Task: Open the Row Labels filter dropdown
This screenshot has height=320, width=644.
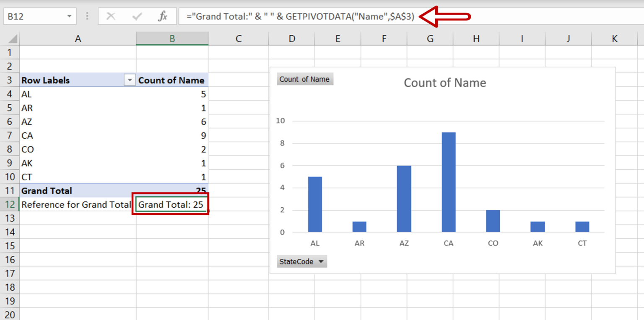Action: (130, 80)
